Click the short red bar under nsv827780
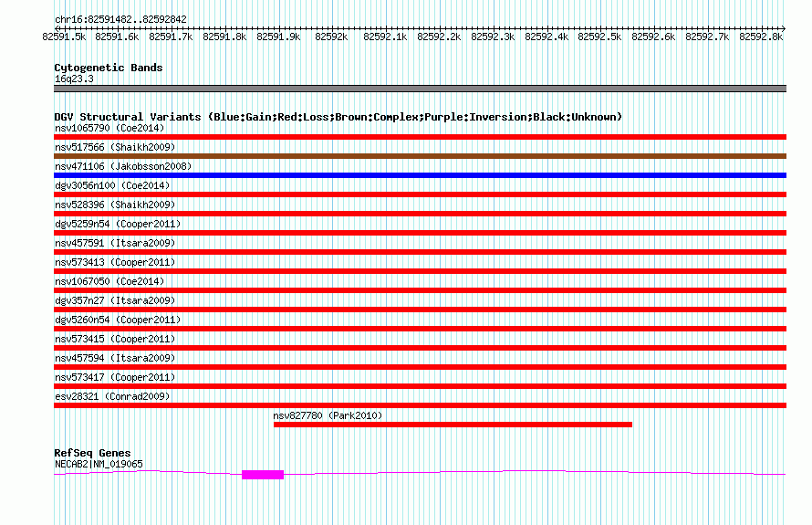The image size is (812, 525). point(453,425)
